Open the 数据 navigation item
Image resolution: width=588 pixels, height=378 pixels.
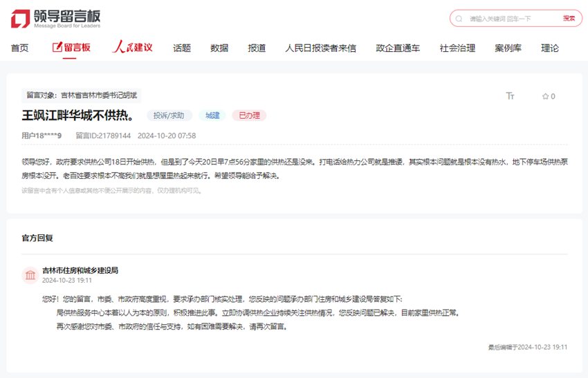219,48
